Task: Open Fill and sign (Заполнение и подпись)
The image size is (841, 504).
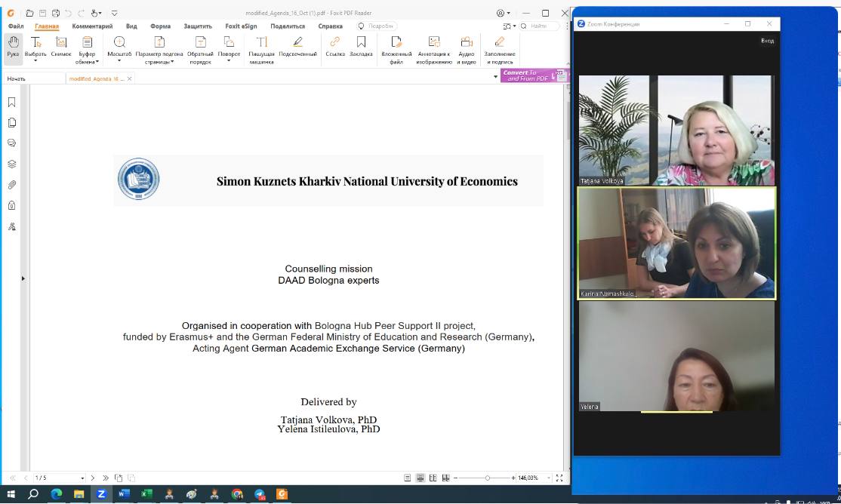Action: [499, 49]
